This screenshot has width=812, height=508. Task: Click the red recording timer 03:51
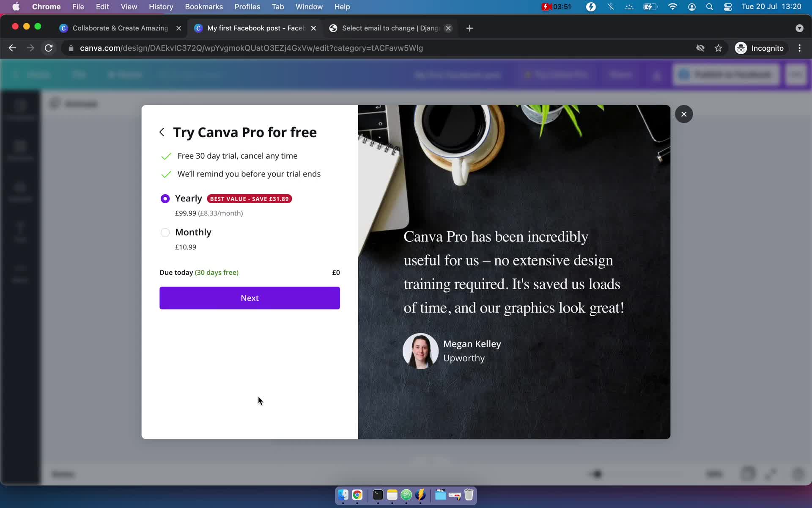coord(557,7)
